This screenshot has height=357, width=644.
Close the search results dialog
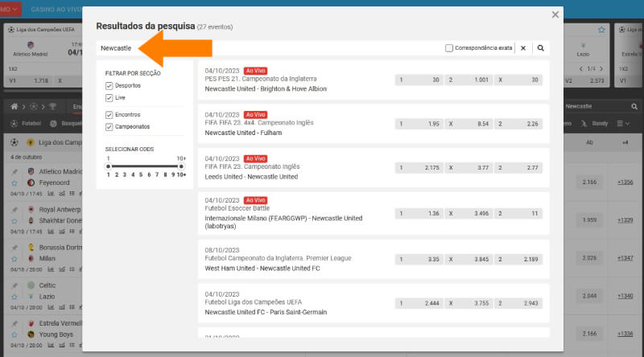pos(555,14)
